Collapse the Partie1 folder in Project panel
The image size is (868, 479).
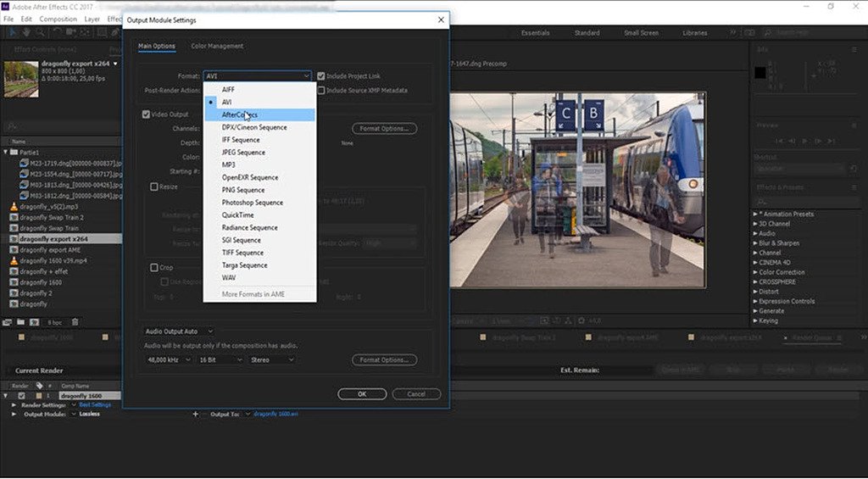click(6, 152)
